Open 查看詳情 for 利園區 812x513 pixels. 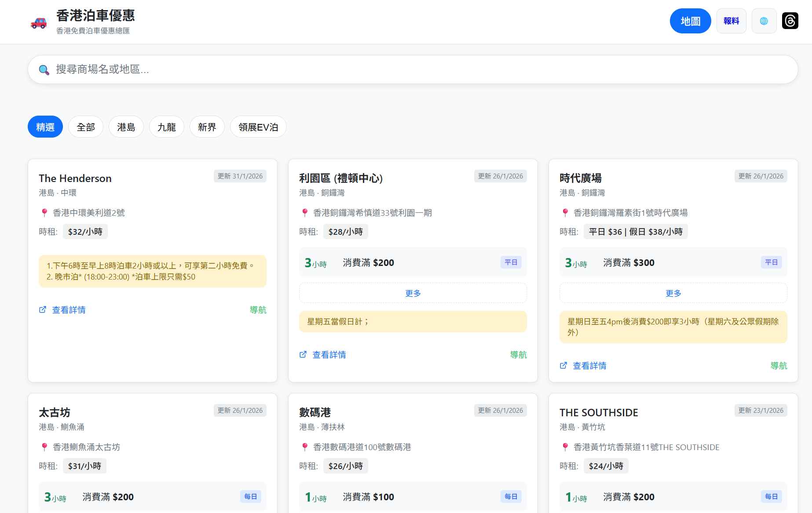(329, 355)
